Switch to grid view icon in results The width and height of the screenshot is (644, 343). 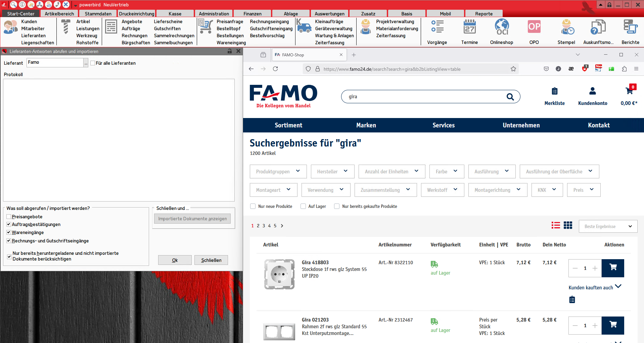(x=568, y=225)
